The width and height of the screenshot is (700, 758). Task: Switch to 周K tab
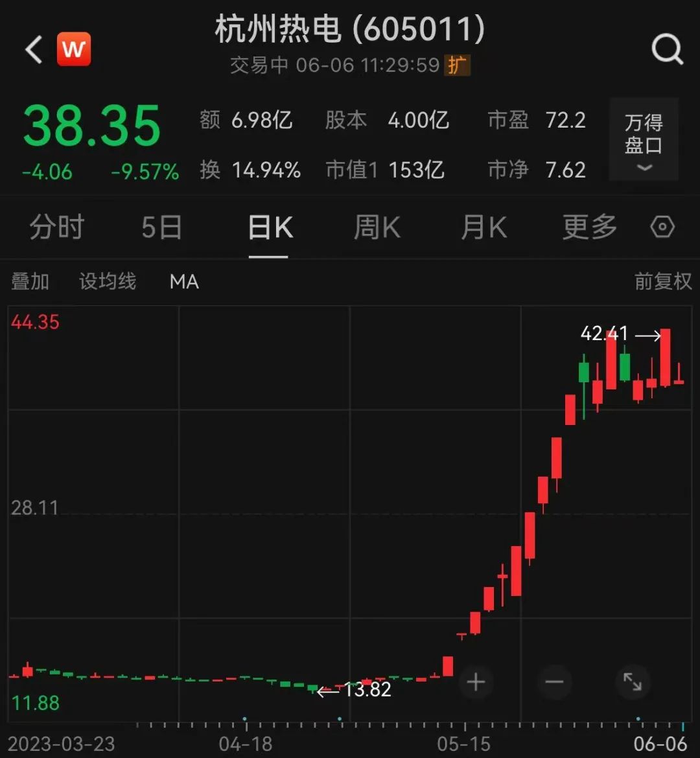tap(377, 227)
